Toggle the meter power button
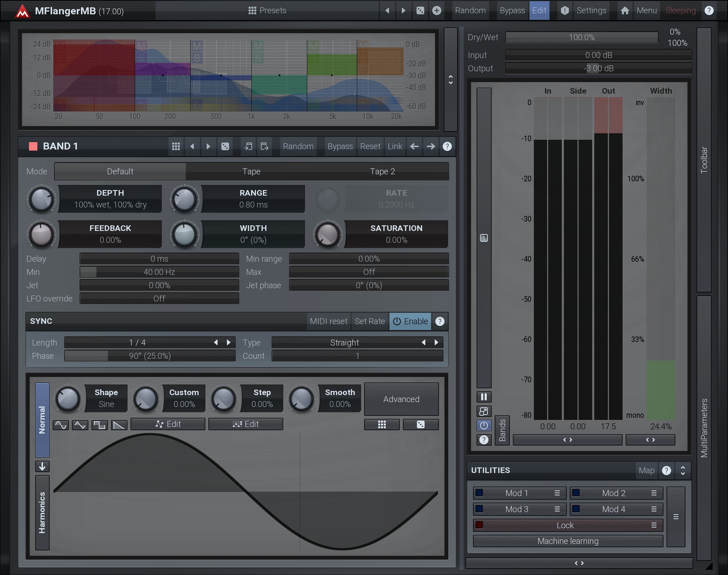Viewport: 728px width, 575px height. coord(484,425)
